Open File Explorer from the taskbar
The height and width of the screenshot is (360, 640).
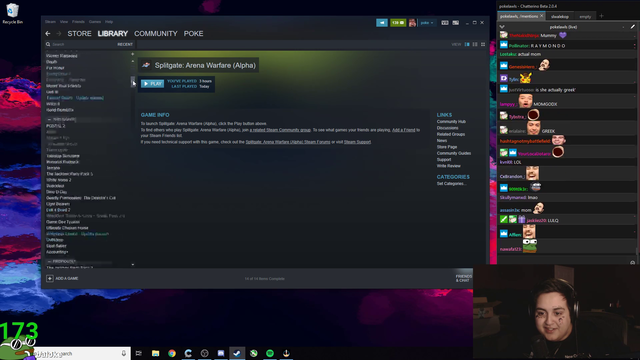click(x=155, y=353)
